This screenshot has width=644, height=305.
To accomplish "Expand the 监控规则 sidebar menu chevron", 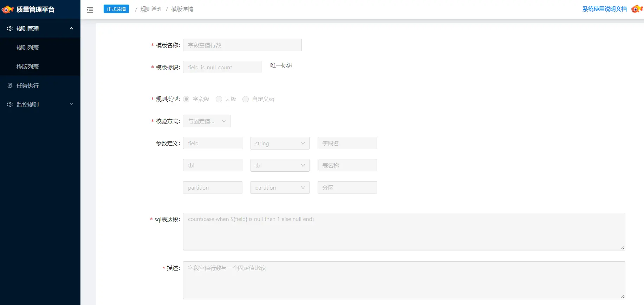I will [x=71, y=104].
